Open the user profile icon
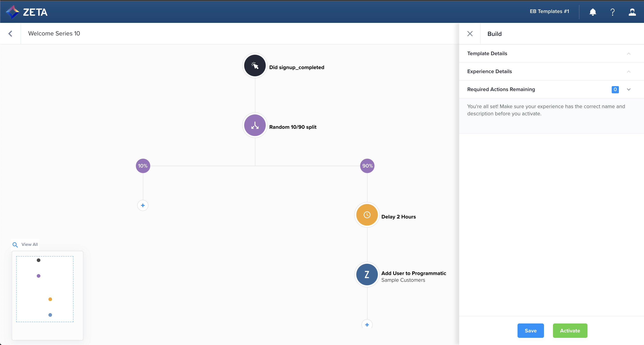This screenshot has width=644, height=345. coord(632,12)
